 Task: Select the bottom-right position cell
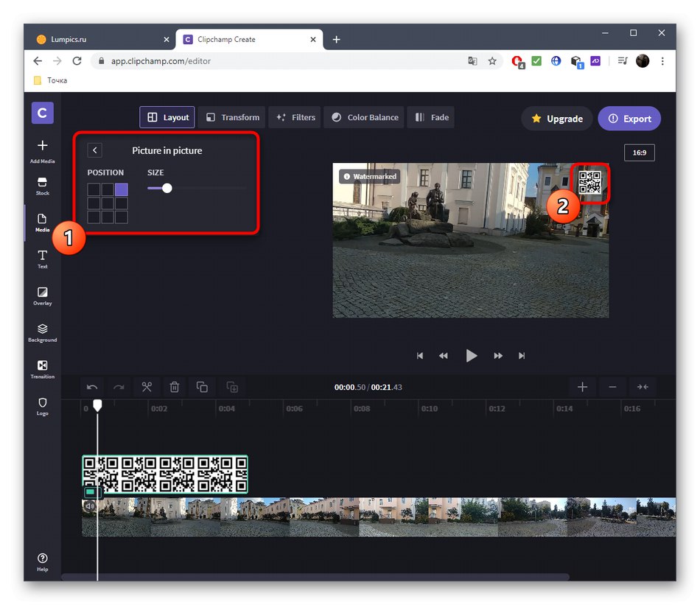coord(122,217)
